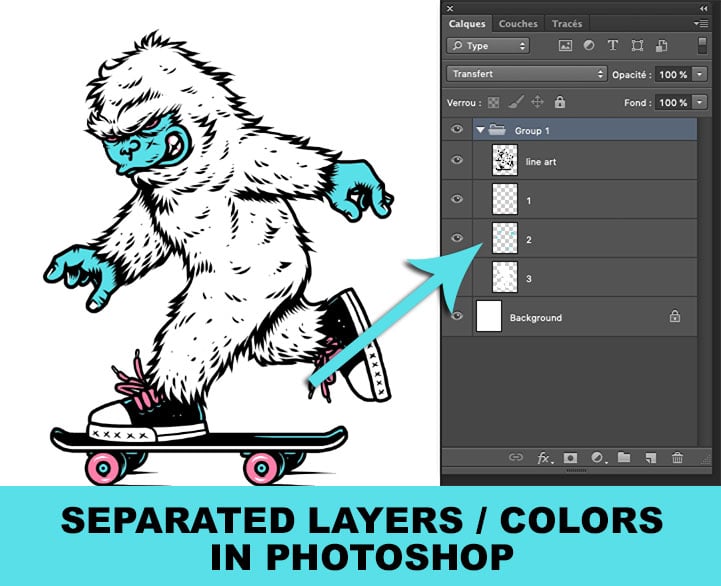Create new fill or adjustment layer icon
Image resolution: width=721 pixels, height=586 pixels.
[x=597, y=458]
